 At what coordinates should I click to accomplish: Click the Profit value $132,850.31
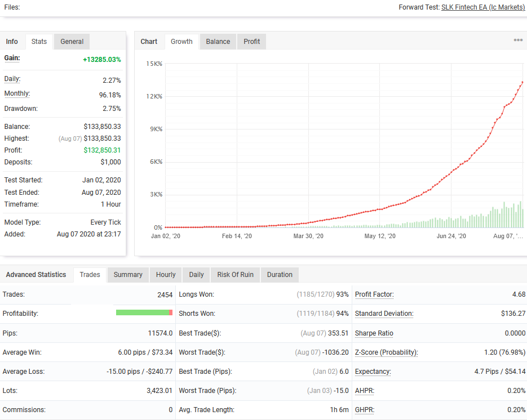[102, 150]
